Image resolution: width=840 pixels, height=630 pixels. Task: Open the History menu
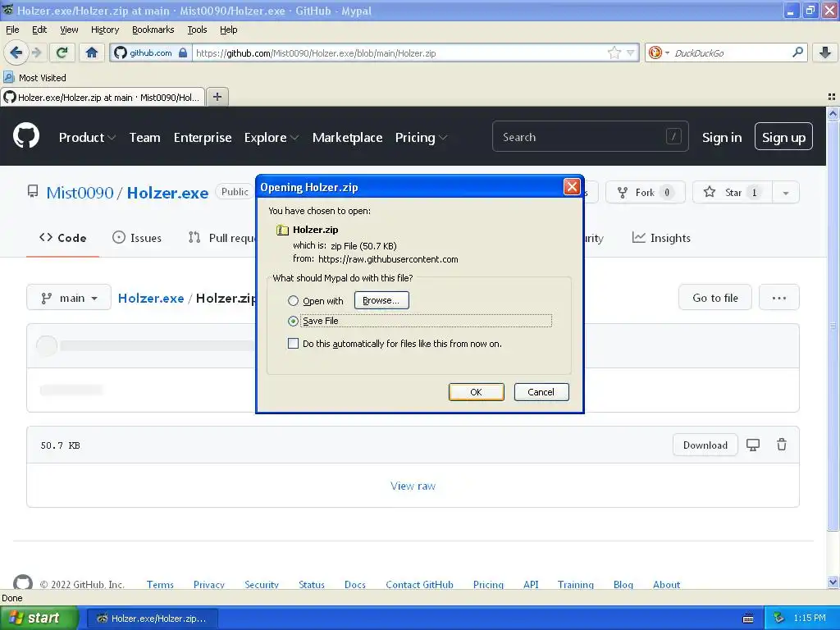[x=104, y=30]
